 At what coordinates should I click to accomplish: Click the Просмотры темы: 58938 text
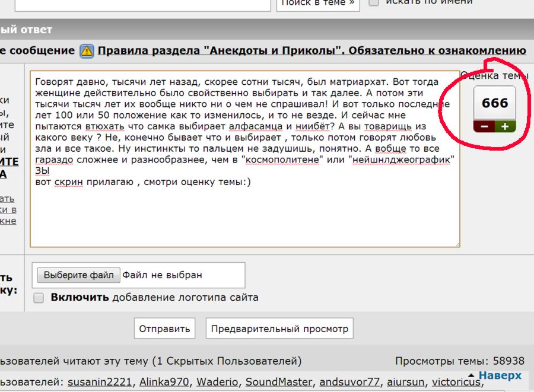pos(460,361)
